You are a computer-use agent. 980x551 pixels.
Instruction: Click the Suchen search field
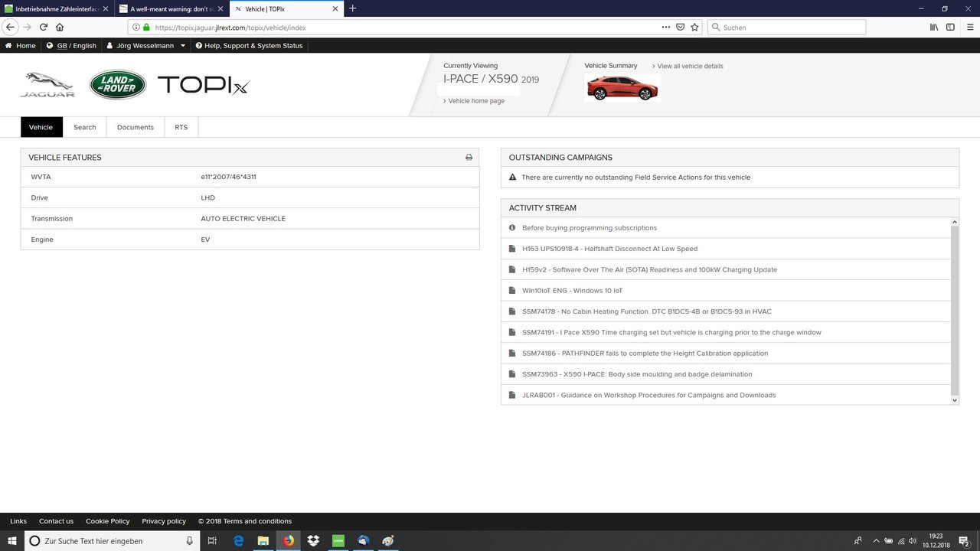[786, 27]
